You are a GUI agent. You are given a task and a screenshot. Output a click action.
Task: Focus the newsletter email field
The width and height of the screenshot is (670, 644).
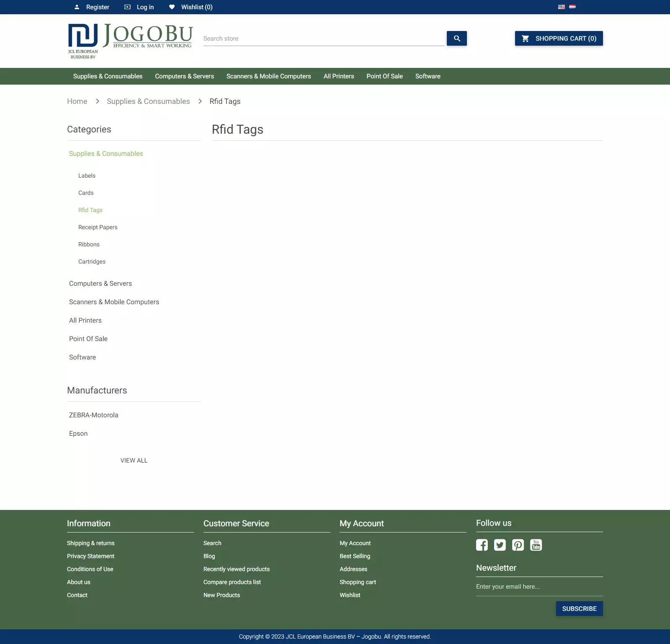539,587
